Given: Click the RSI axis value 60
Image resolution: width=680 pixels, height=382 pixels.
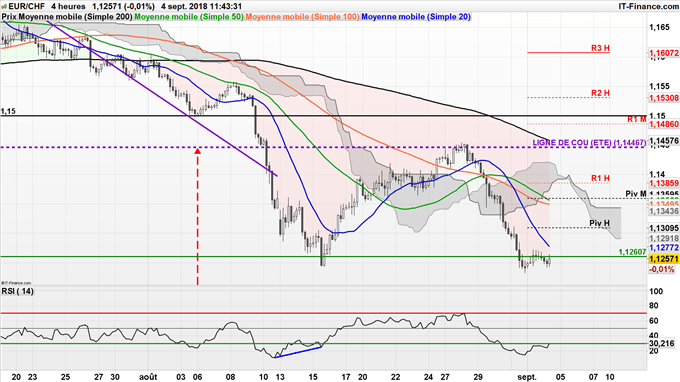Looking at the screenshot, I should point(654,321).
